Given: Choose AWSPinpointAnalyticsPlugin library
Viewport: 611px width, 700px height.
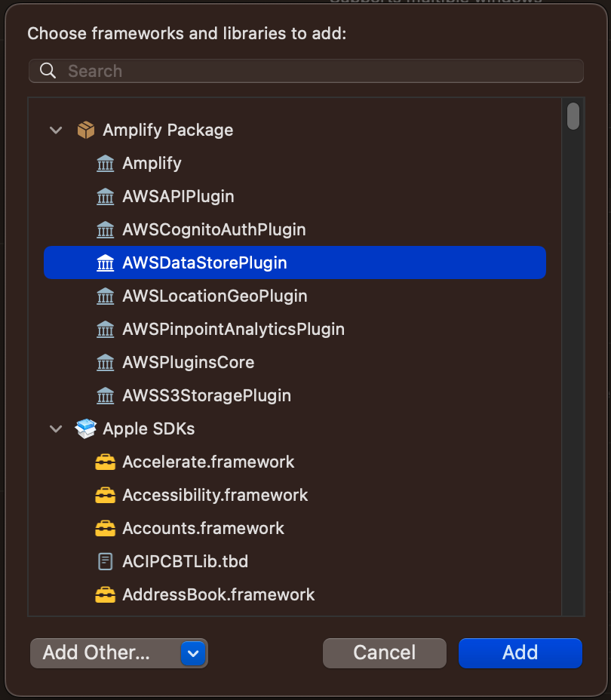Looking at the screenshot, I should (295, 329).
